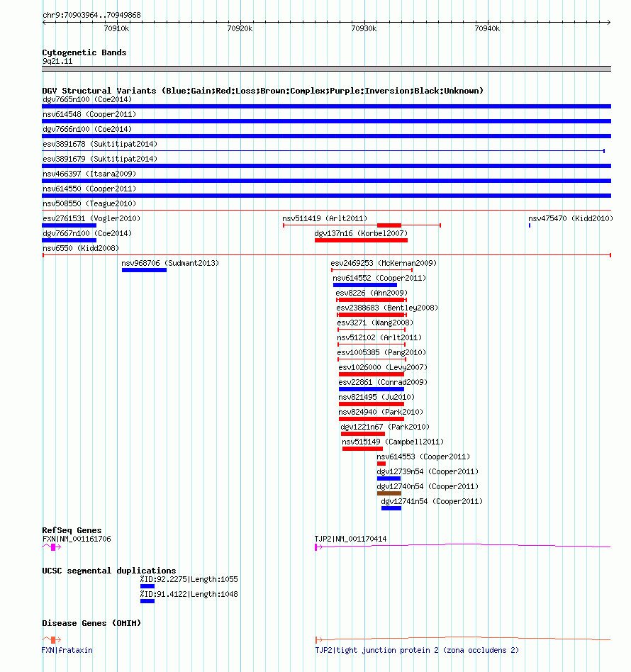
Task: Click the dgv12739n54 (Cooper2011) label
Action: tap(428, 471)
